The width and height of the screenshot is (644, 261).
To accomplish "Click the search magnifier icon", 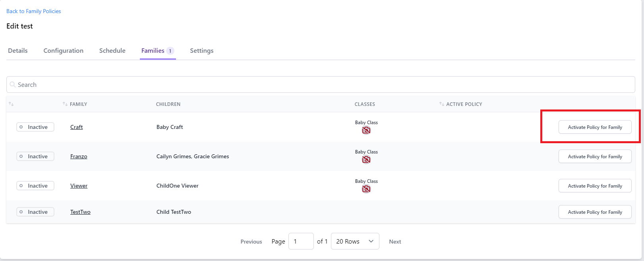I will pos(13,84).
